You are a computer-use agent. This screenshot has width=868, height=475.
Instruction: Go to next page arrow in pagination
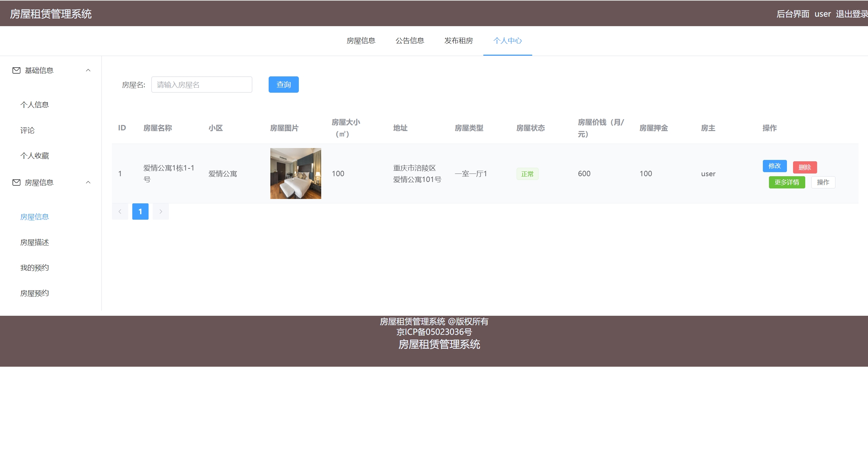click(x=160, y=212)
